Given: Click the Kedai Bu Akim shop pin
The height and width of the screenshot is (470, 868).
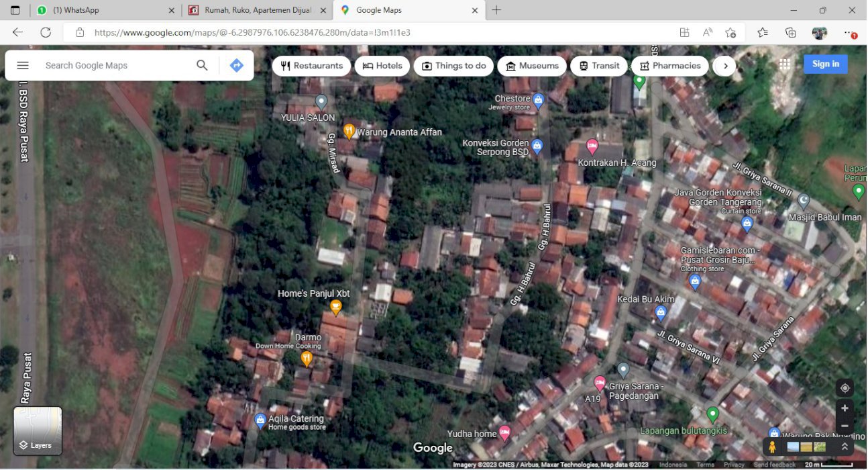Looking at the screenshot, I should 660,312.
